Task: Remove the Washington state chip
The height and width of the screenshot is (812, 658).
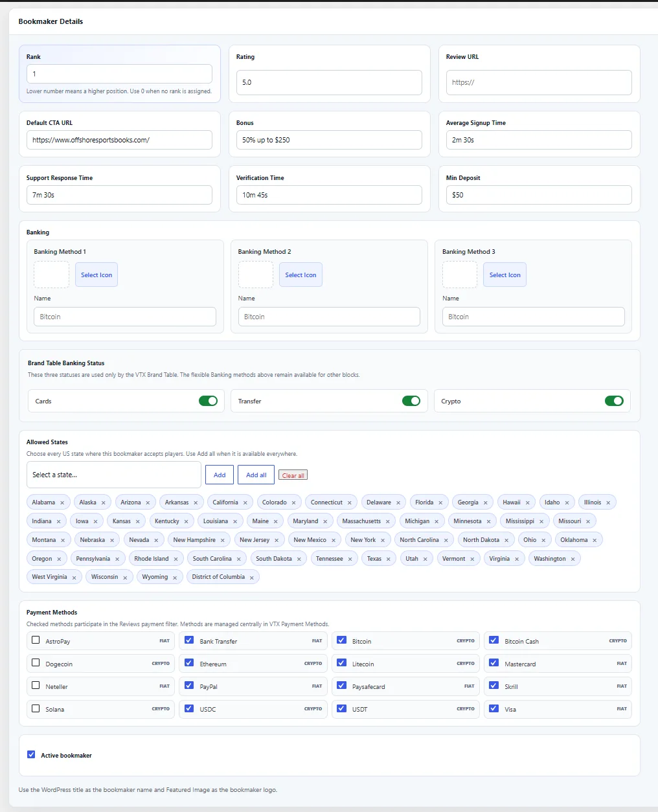Action: pos(573,559)
